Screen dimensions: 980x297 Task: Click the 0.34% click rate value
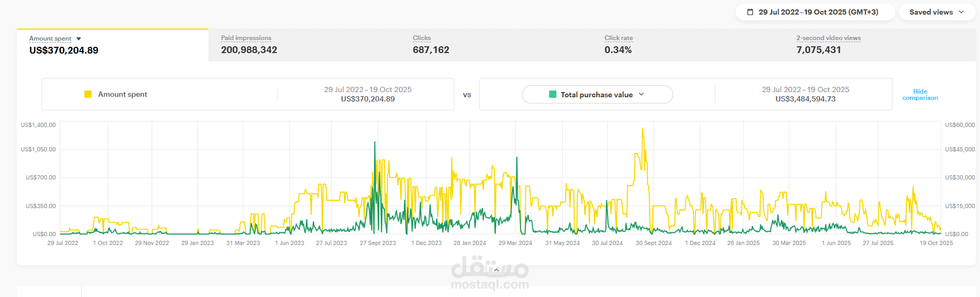click(x=618, y=50)
